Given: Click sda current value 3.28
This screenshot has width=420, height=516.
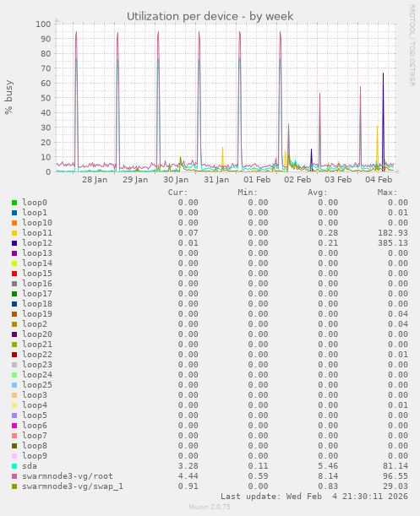Looking at the screenshot, I should (x=188, y=466).
